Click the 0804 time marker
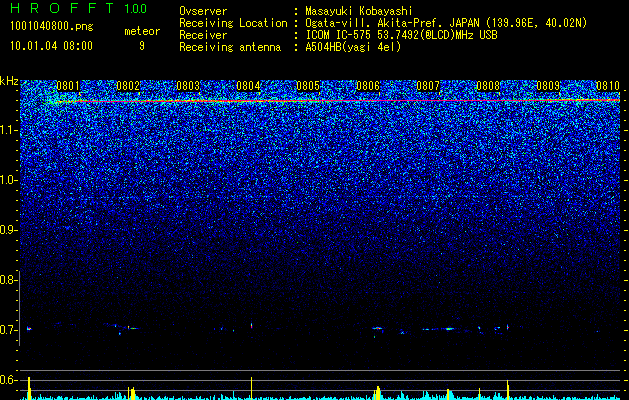Viewport: 629px width, 400px height. click(x=248, y=86)
